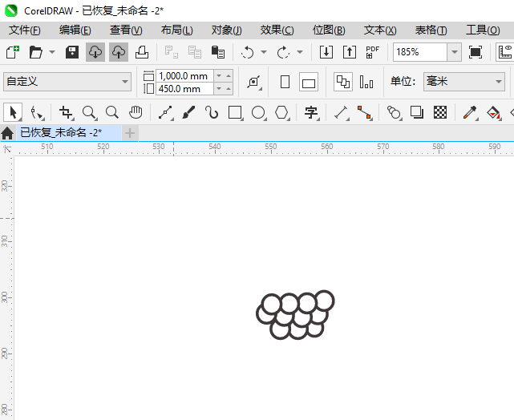Open the 布局(L) menu
514x420 pixels.
(176, 30)
